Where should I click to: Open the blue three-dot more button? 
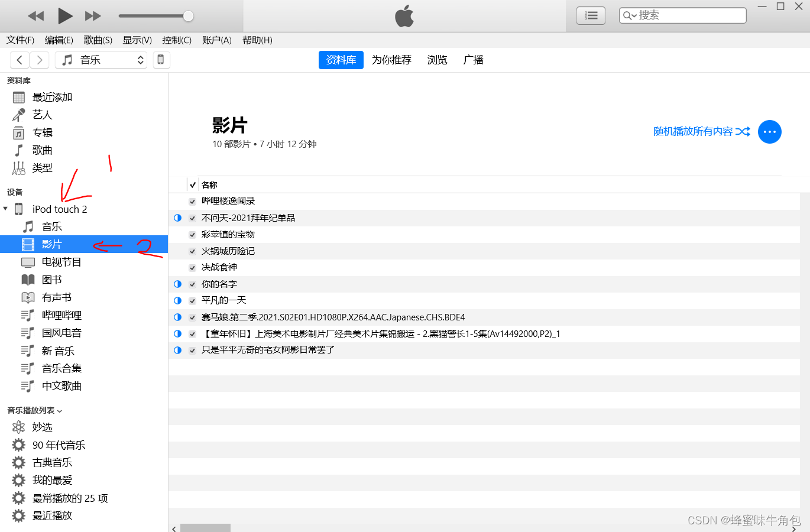coord(770,132)
